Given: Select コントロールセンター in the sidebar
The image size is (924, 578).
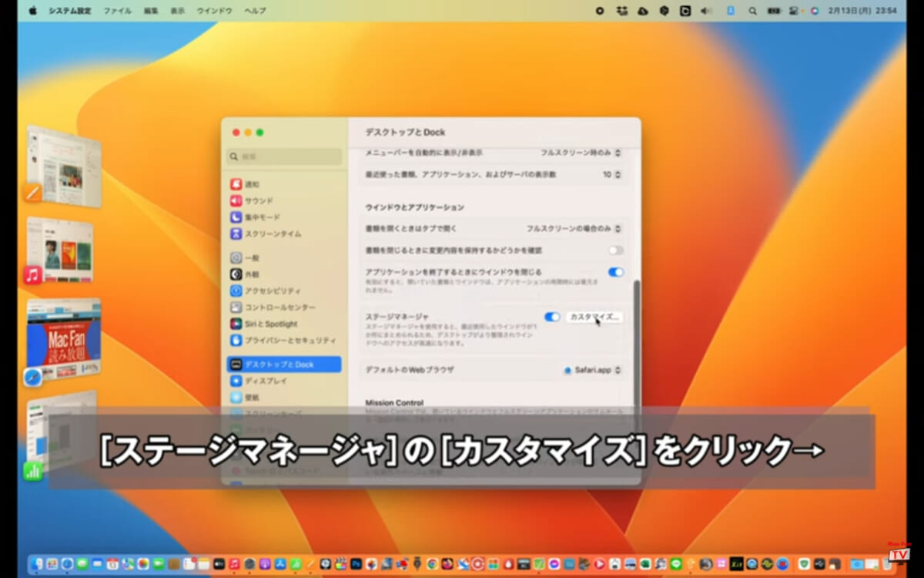Looking at the screenshot, I should (x=284, y=307).
